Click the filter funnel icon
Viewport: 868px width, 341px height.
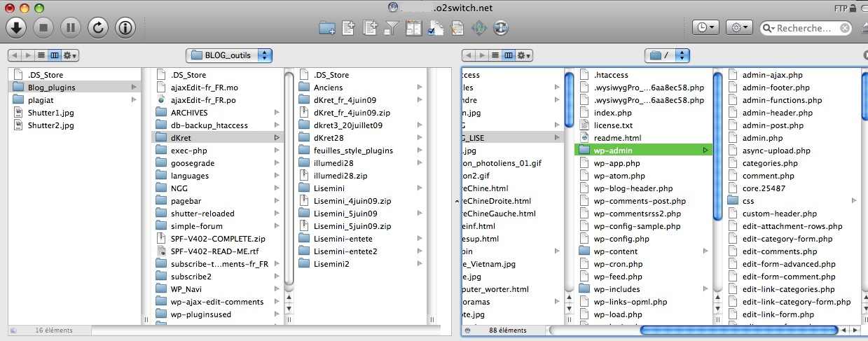[392, 28]
